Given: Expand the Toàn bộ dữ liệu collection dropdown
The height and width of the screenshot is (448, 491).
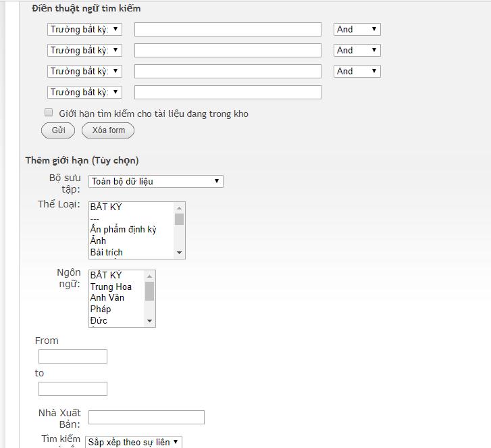Looking at the screenshot, I should pyautogui.click(x=155, y=181).
